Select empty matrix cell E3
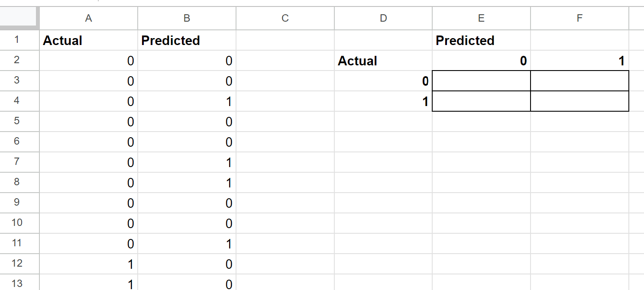The width and height of the screenshot is (644, 290). 481,81
